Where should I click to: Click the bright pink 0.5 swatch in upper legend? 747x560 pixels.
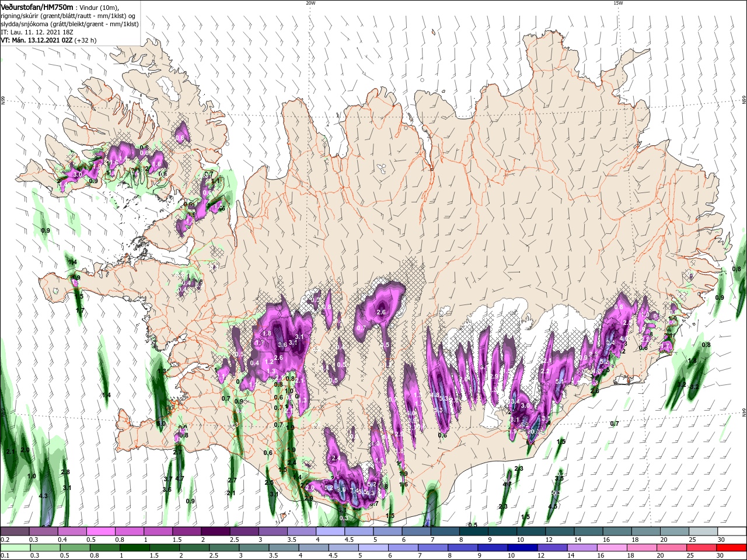[x=101, y=531]
